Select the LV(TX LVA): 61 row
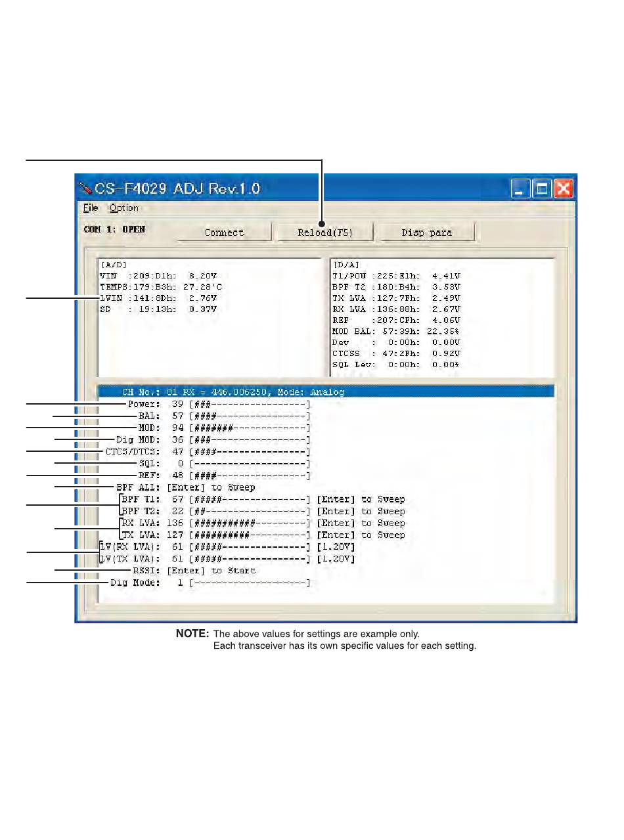The width and height of the screenshot is (624, 840). (227, 559)
